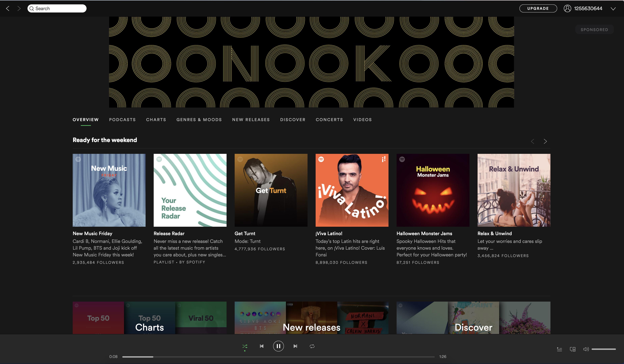The height and width of the screenshot is (364, 624).
Task: Click the user profile avatar icon
Action: tap(567, 8)
